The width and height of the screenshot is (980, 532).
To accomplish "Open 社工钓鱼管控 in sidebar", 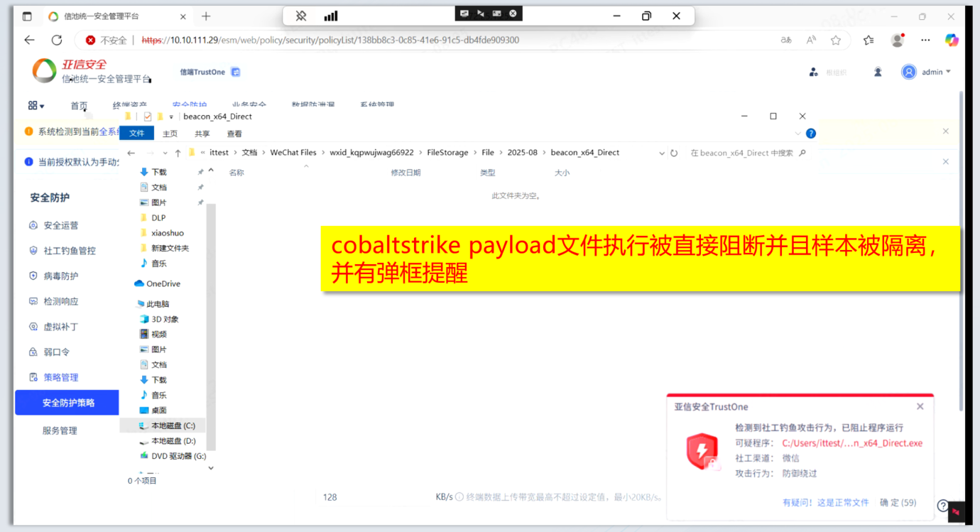I will click(69, 251).
